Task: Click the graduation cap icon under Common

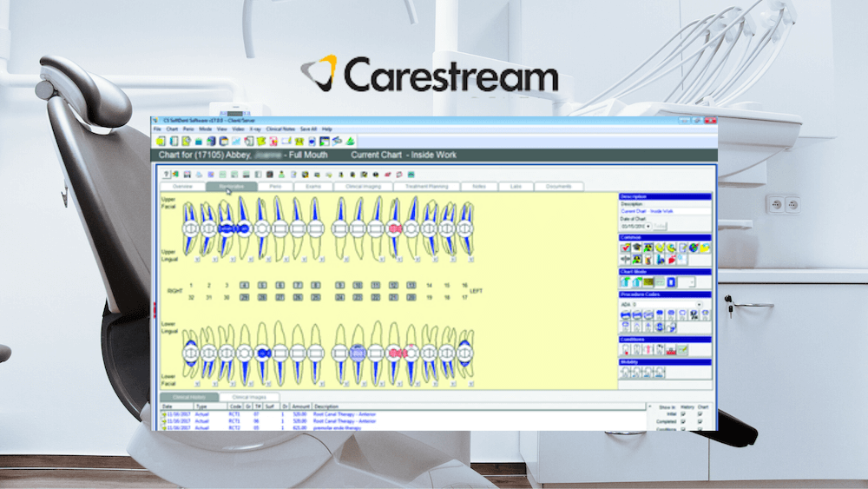Action: 636,248
